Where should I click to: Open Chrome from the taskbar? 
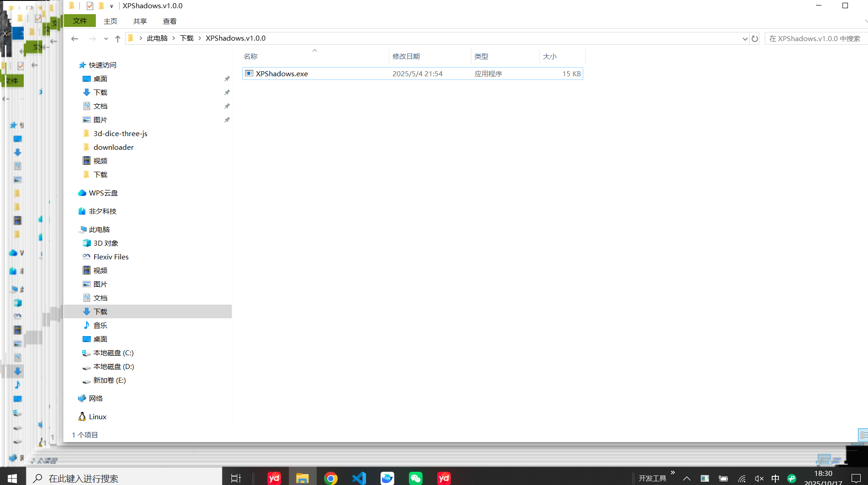tap(331, 478)
